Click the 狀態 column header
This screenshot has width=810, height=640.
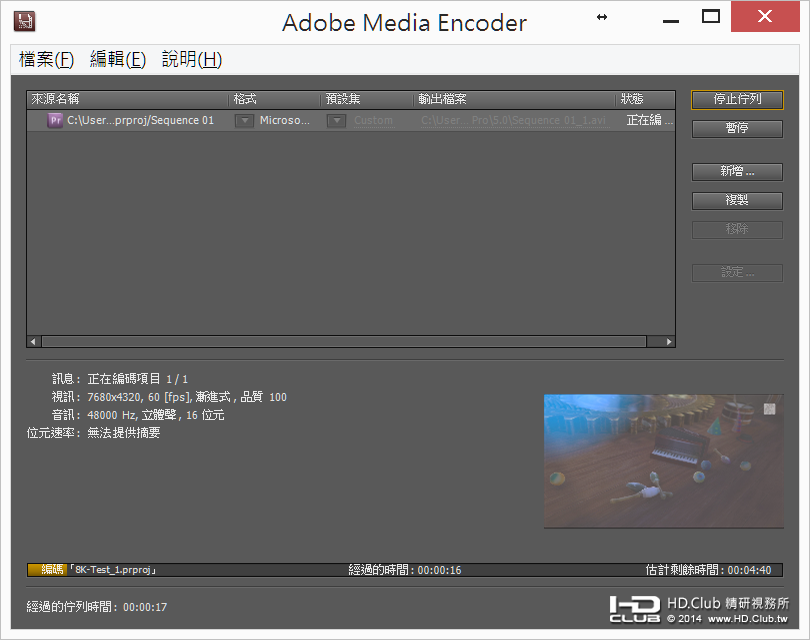[x=645, y=99]
